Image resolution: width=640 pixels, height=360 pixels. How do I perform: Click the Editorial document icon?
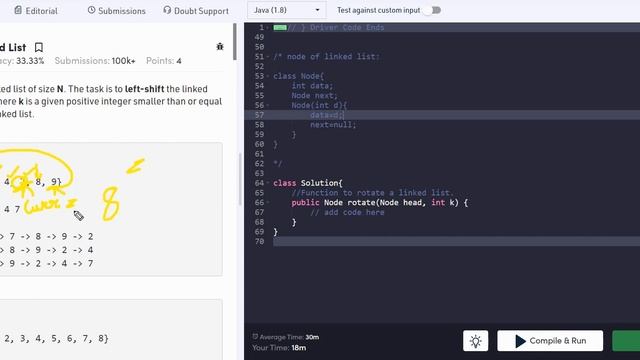pyautogui.click(x=18, y=10)
